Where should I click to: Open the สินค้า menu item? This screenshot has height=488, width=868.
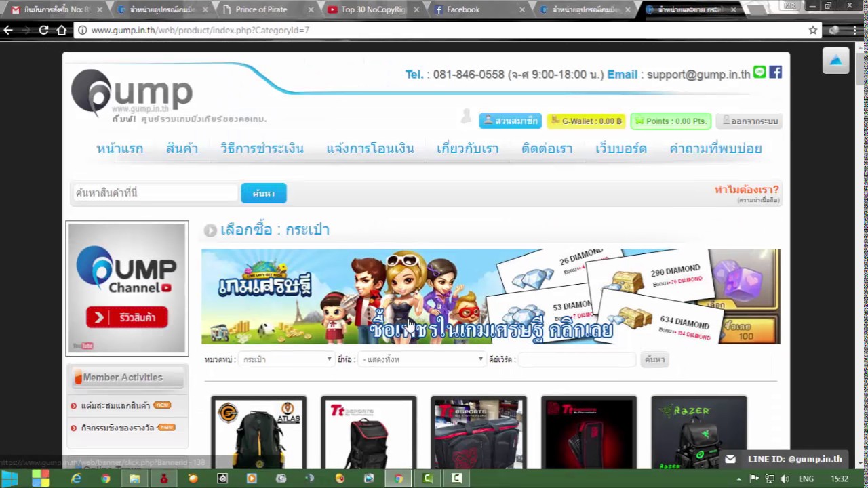pyautogui.click(x=182, y=148)
